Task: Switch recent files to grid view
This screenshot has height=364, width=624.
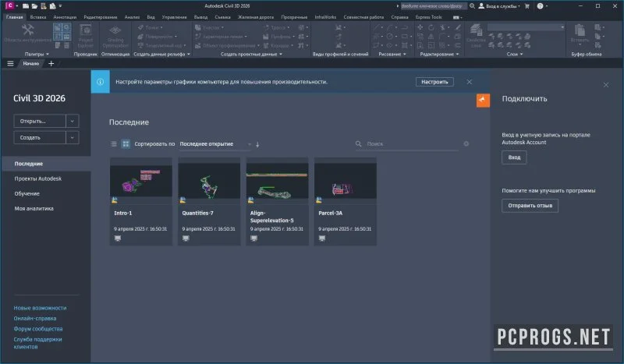Action: (x=126, y=144)
